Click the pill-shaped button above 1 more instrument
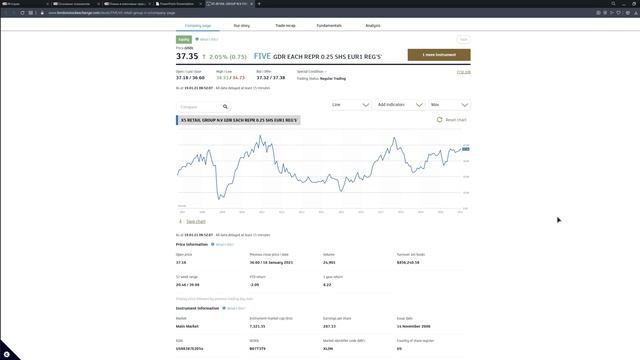Image resolution: width=640 pixels, height=360 pixels. (x=463, y=39)
